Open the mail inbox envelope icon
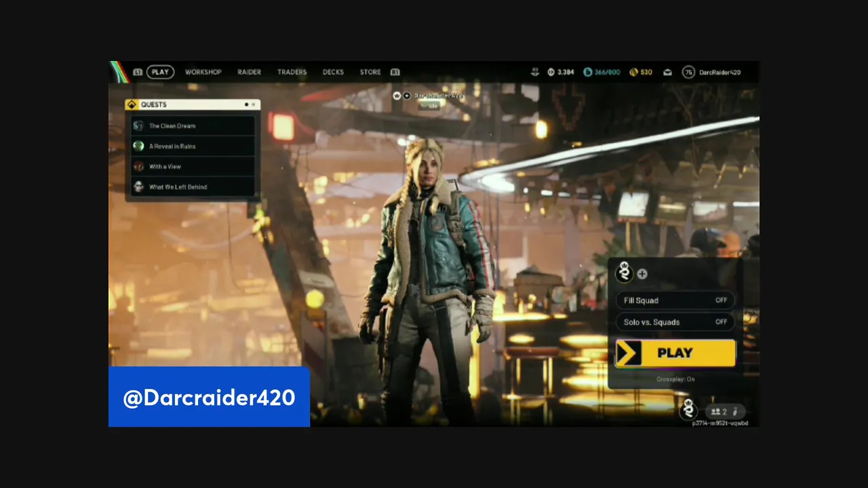The height and width of the screenshot is (488, 868). [667, 72]
